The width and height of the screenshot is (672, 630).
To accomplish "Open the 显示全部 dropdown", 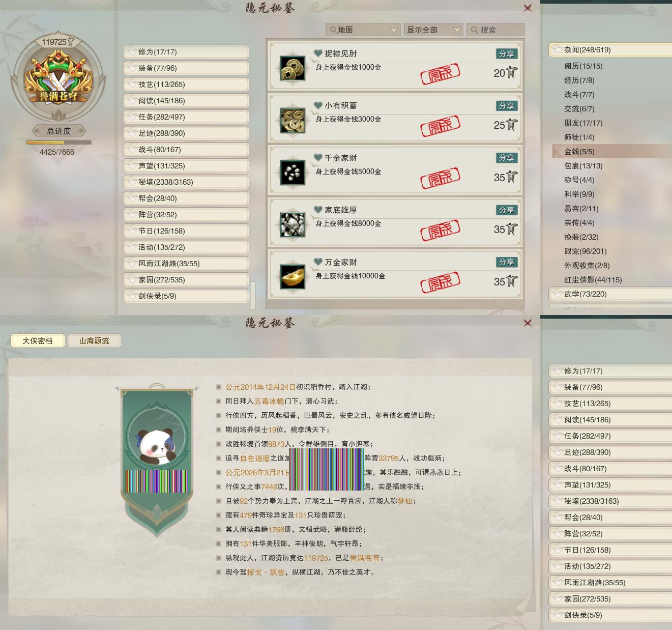I will pyautogui.click(x=433, y=30).
